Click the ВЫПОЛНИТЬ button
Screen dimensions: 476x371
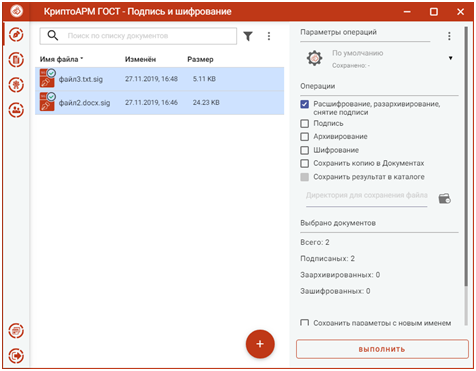(x=382, y=349)
